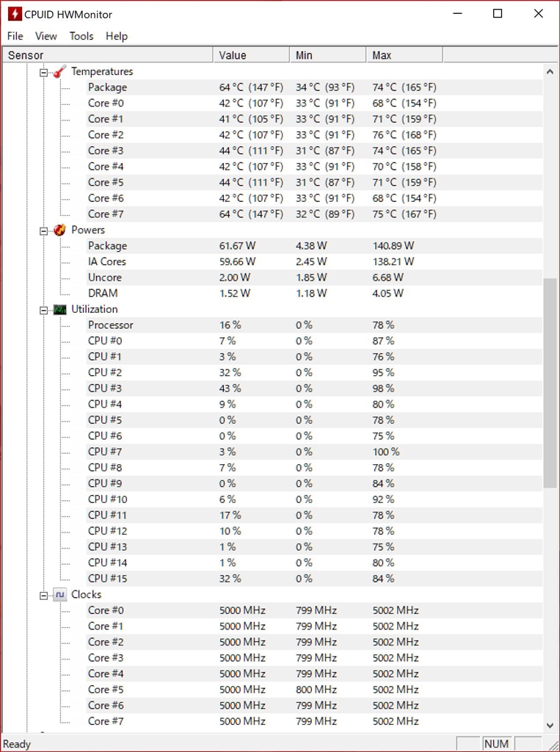Screen dimensions: 560x752
Task: Click the HWMonitor app icon in title bar
Action: pyautogui.click(x=15, y=14)
